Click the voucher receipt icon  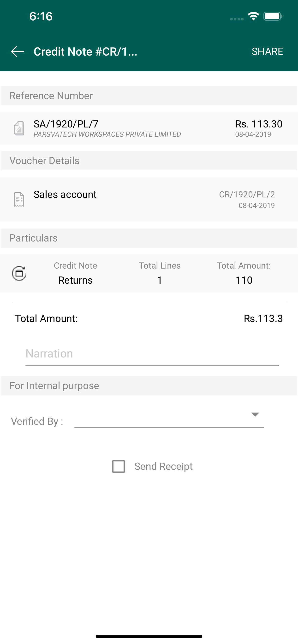19,200
